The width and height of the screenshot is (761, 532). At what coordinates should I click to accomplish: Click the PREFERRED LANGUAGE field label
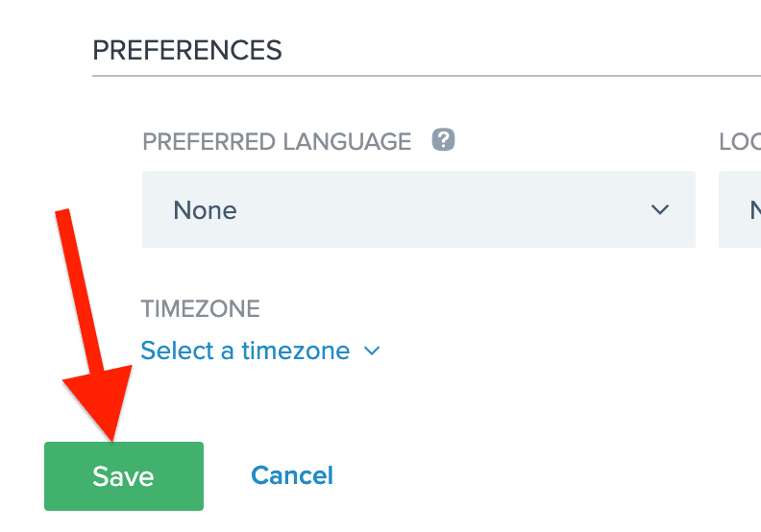(277, 141)
